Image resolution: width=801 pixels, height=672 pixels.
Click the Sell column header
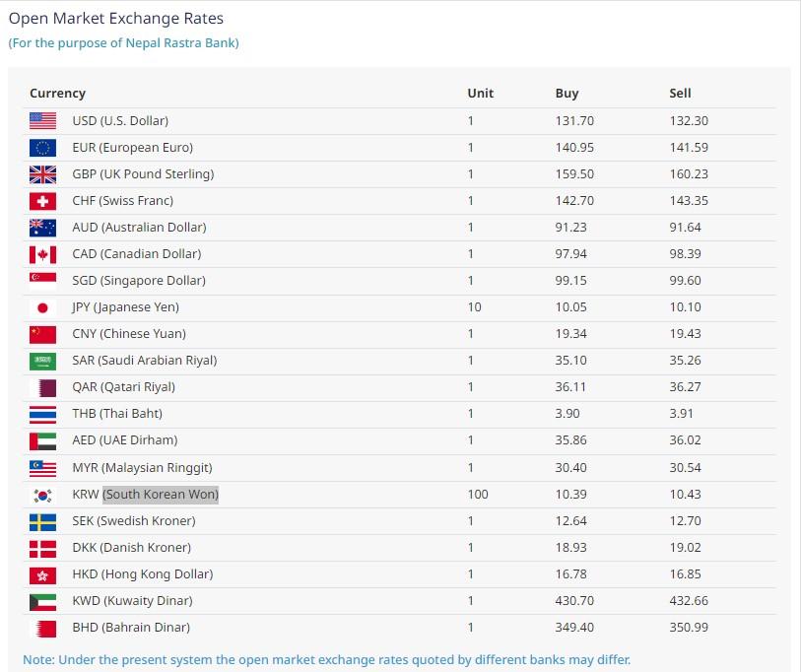tap(680, 93)
